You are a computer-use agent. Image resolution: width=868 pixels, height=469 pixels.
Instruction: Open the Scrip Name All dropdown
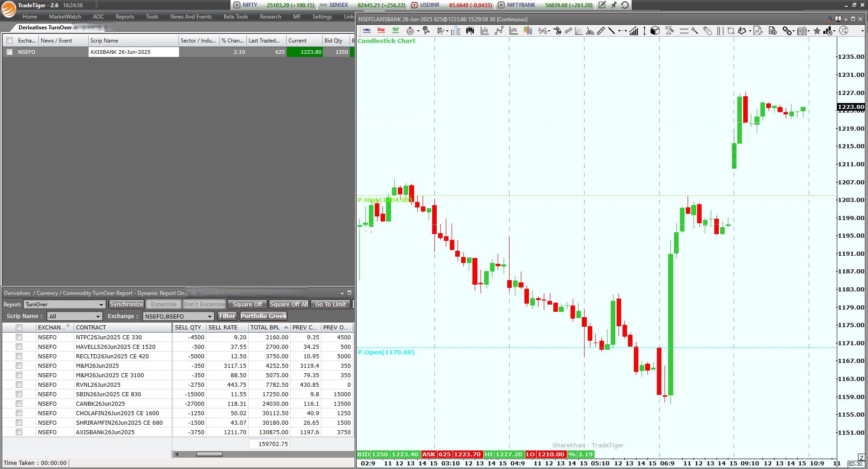[75, 316]
